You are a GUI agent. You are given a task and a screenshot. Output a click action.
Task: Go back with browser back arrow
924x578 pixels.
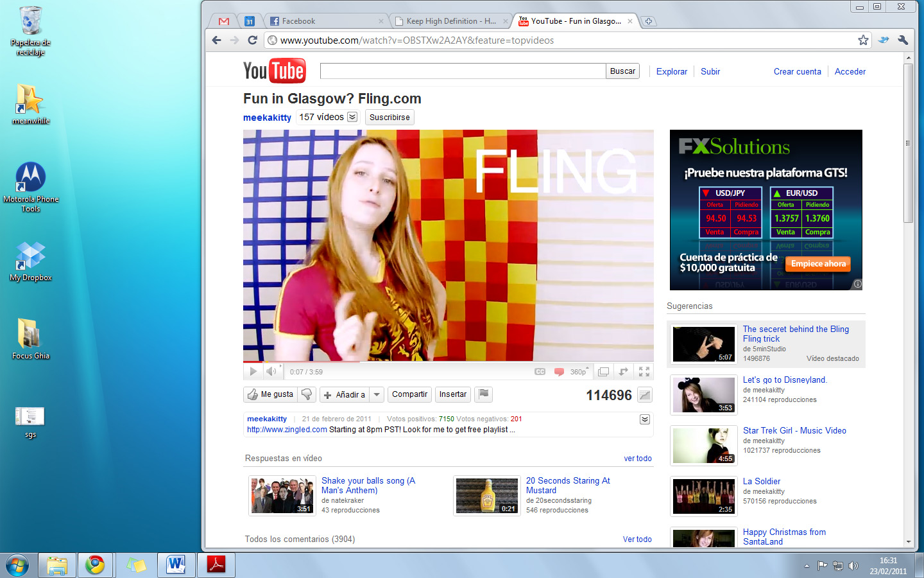click(216, 40)
